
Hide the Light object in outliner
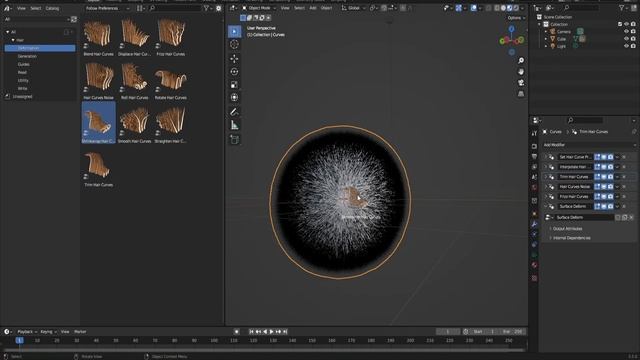626,46
